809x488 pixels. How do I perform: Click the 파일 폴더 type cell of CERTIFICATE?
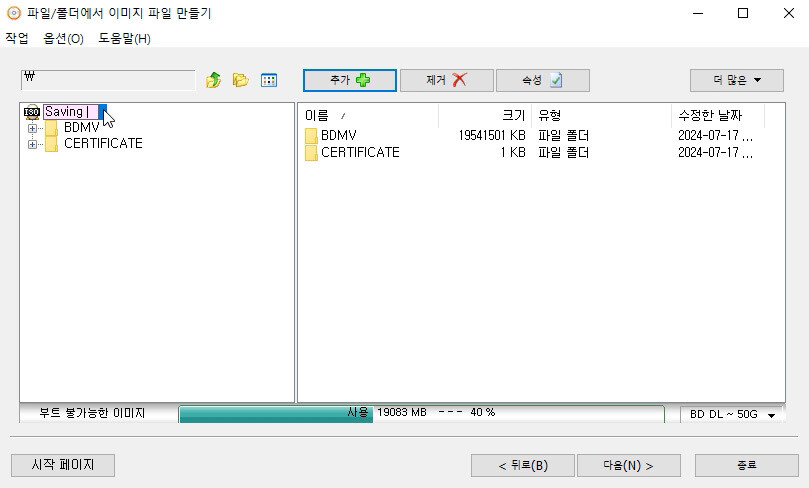[563, 153]
